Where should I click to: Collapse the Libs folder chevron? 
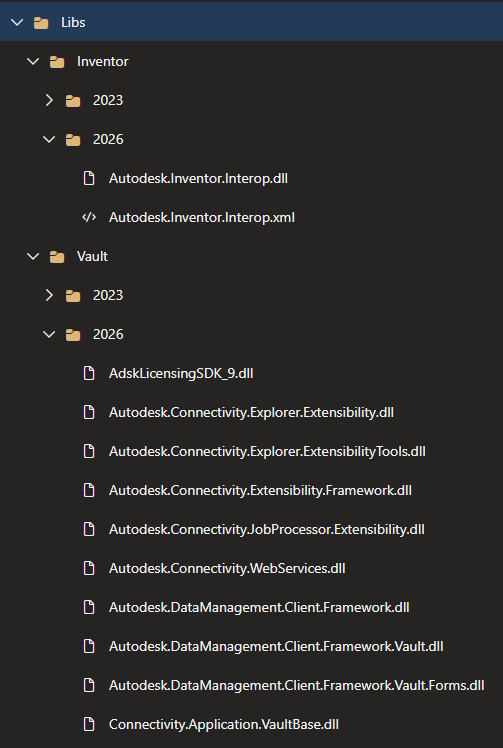tap(17, 22)
